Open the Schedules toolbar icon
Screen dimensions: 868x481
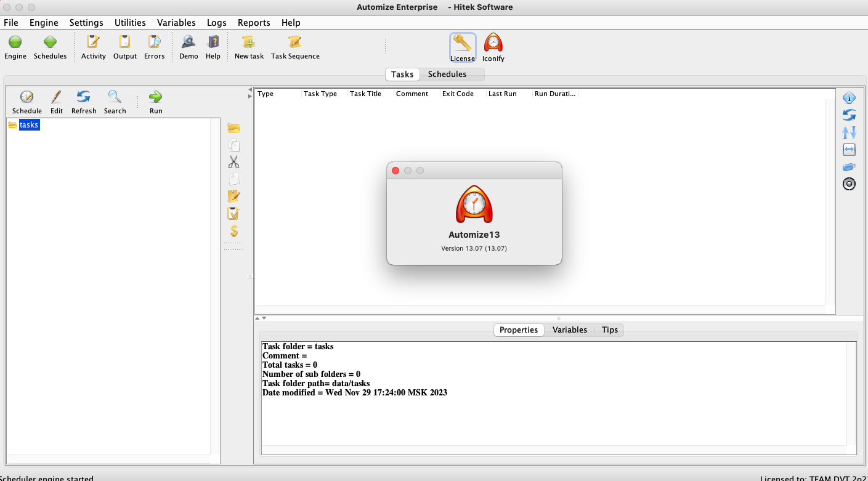(50, 42)
